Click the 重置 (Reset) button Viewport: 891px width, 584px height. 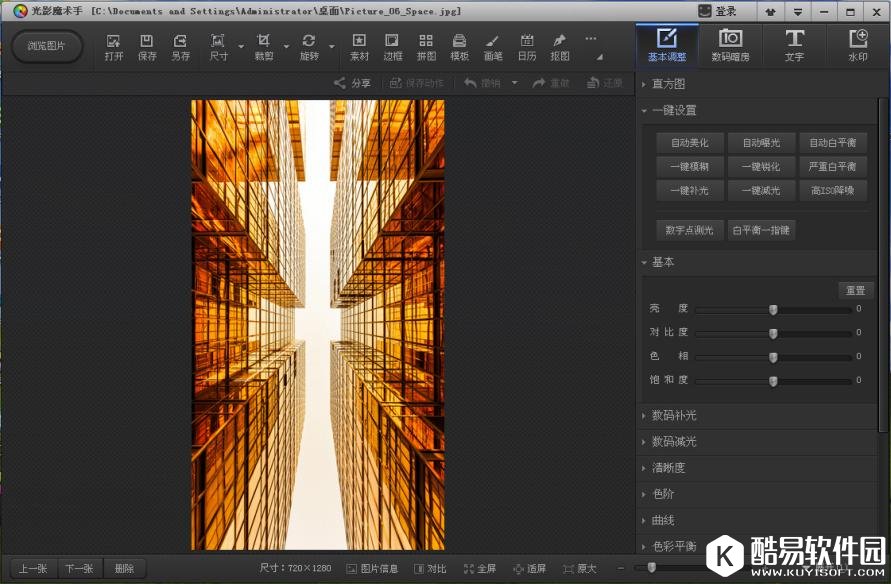click(x=855, y=290)
